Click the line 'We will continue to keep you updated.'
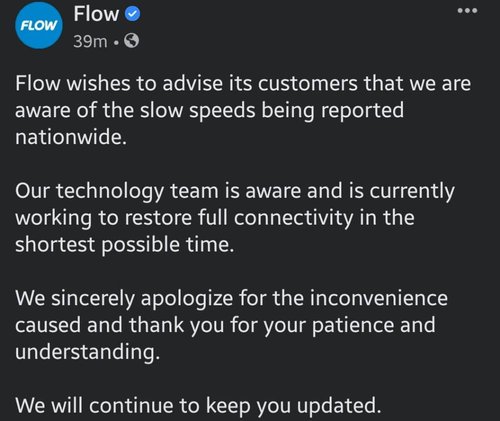 pyautogui.click(x=198, y=406)
